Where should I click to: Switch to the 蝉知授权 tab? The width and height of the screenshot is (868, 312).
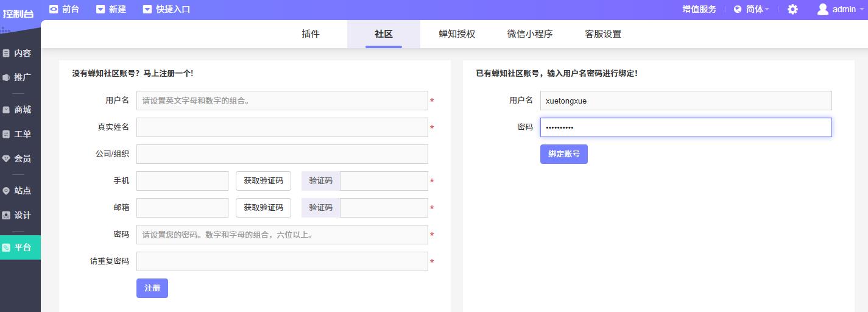(457, 34)
